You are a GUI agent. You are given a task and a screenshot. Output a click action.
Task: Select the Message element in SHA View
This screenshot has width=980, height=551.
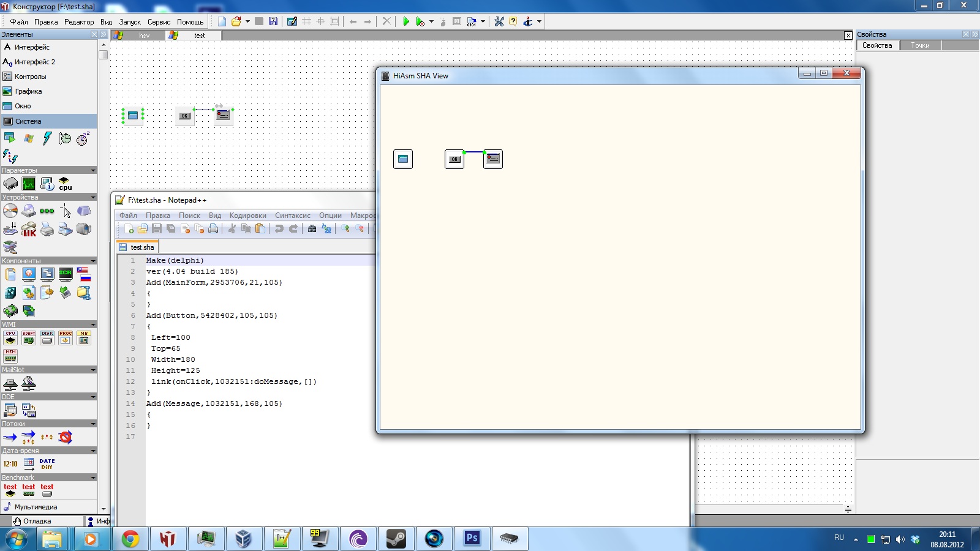point(493,159)
